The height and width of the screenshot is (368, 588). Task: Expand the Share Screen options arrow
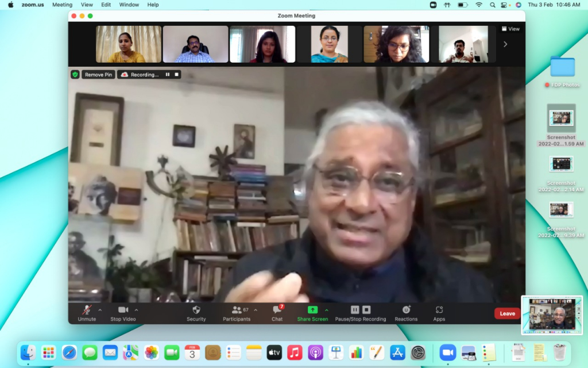click(x=327, y=310)
